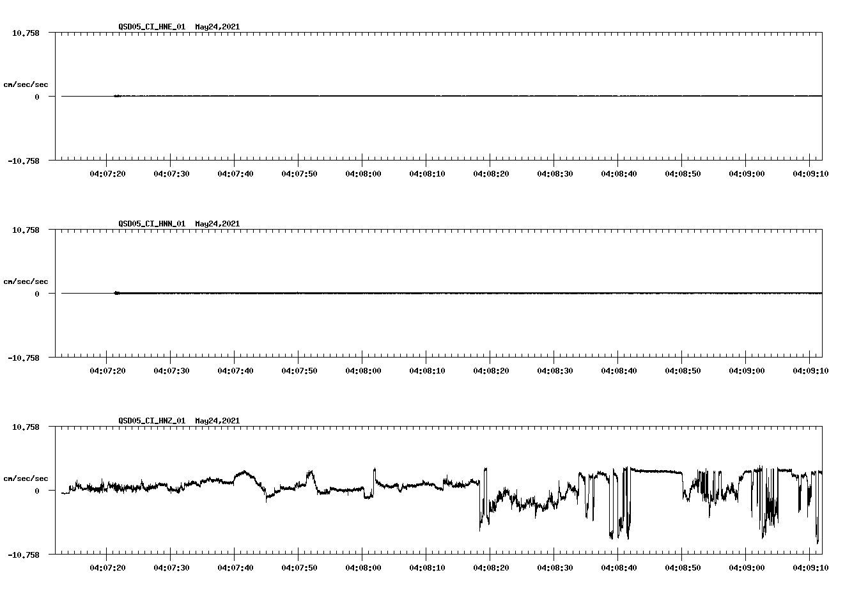868x591 pixels.
Task: Click the 10.758 upper amplitude value on HNE plot
Action: coord(26,32)
